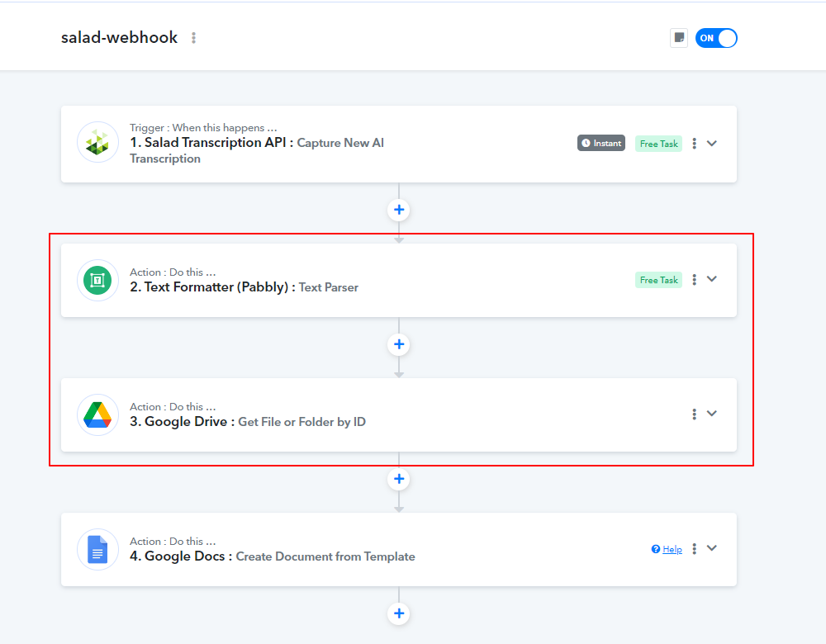Expand the Google Docs Create Document step
Image resolution: width=826 pixels, height=644 pixels.
point(712,548)
